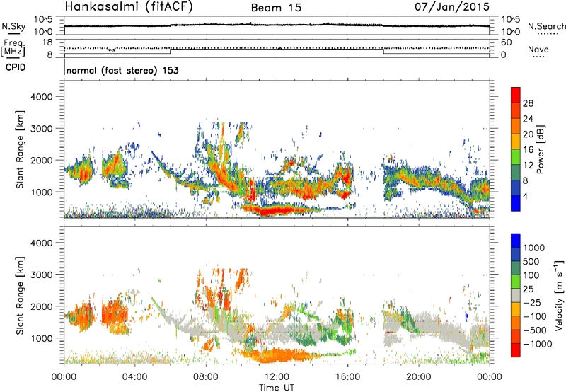Click the '500' label on Velocity scale
Viewport: 566px width, 392px height.
coord(531,261)
